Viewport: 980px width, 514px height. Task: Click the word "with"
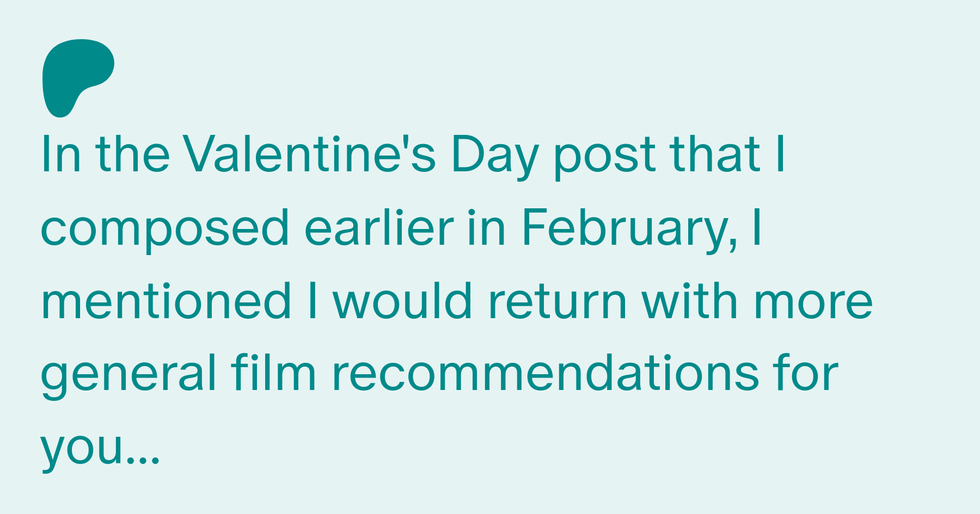(690, 301)
